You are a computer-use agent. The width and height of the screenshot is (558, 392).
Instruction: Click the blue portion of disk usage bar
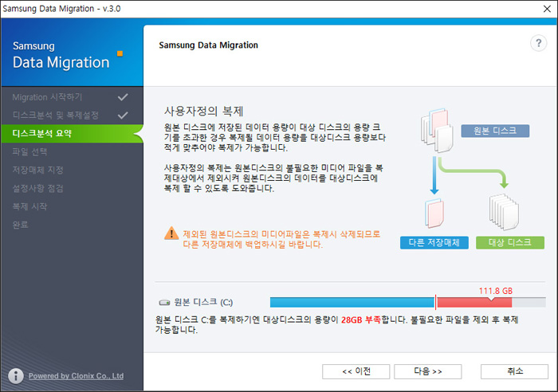coord(352,302)
